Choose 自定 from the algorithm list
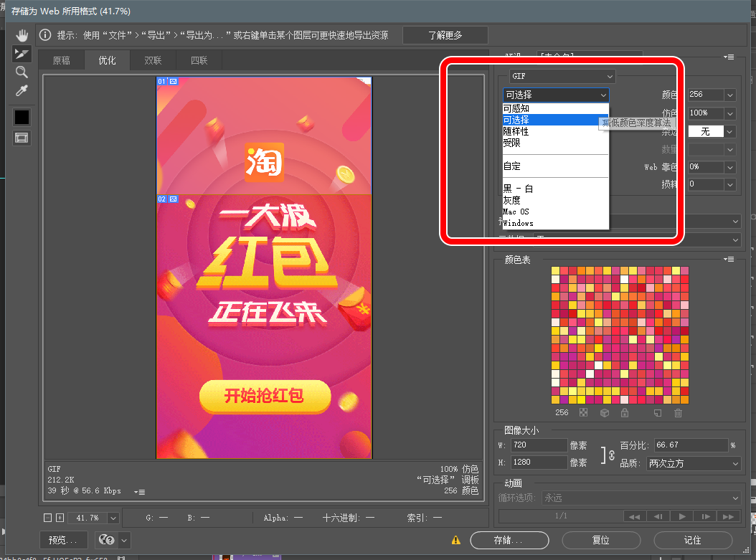The width and height of the screenshot is (756, 560). [555, 166]
